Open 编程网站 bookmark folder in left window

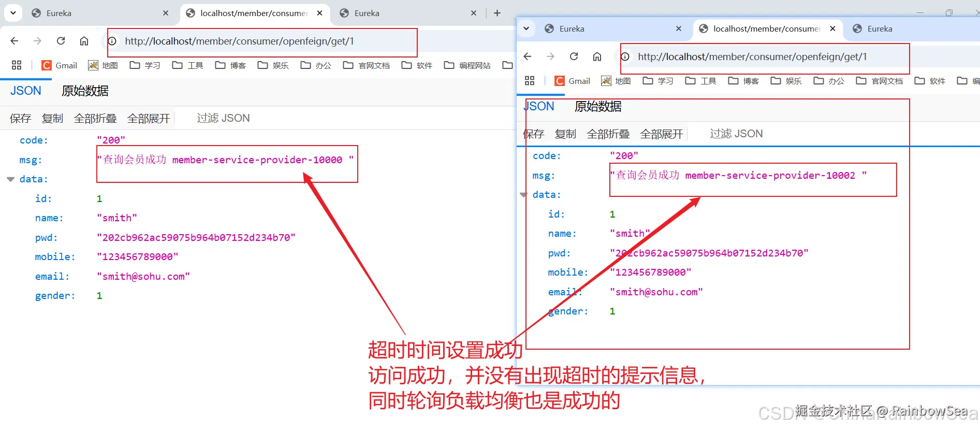pyautogui.click(x=467, y=65)
